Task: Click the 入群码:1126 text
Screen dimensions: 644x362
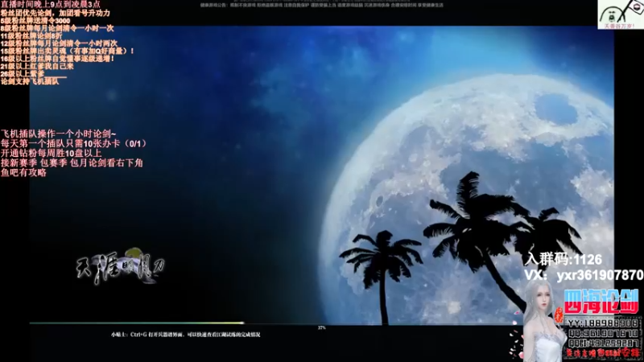Action: [x=563, y=259]
